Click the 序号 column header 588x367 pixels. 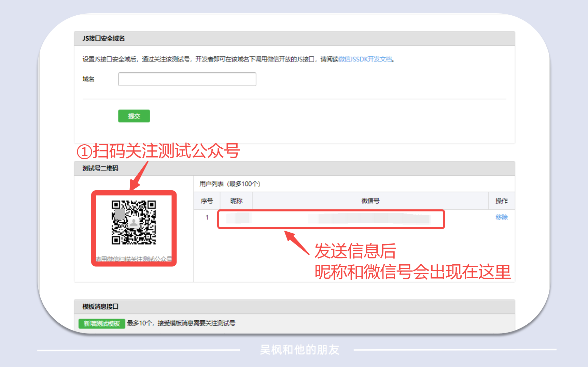pyautogui.click(x=207, y=201)
